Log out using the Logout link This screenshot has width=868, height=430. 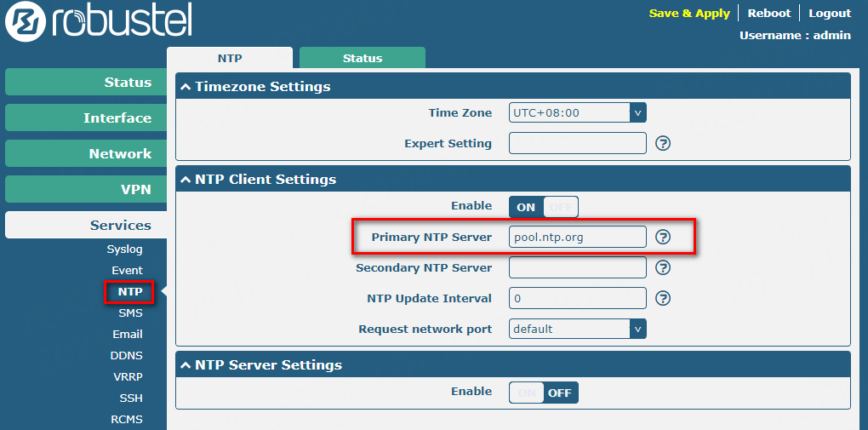829,14
